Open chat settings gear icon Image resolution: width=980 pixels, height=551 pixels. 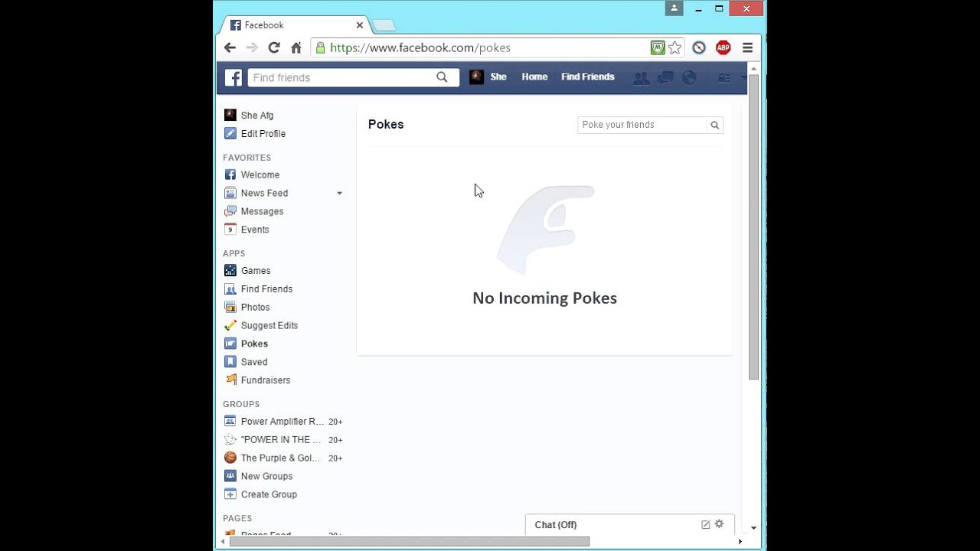(x=719, y=524)
